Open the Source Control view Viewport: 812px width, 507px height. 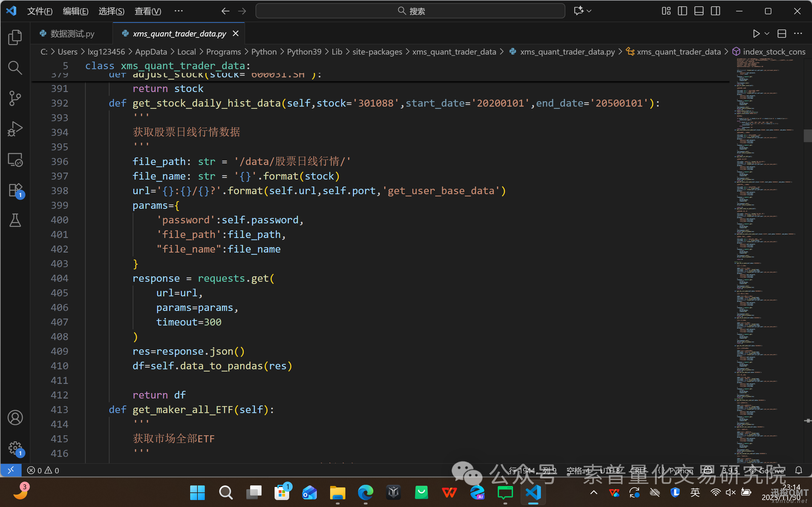tap(15, 98)
